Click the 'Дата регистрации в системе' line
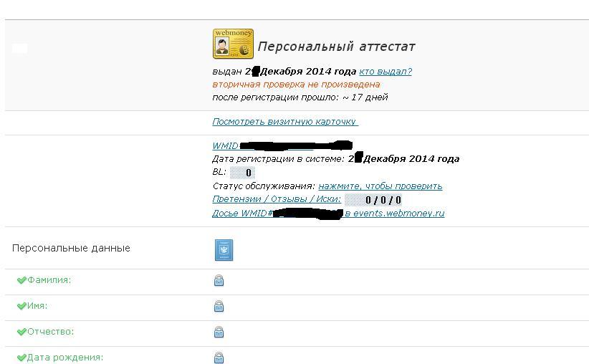The image size is (589, 364). pos(336,159)
